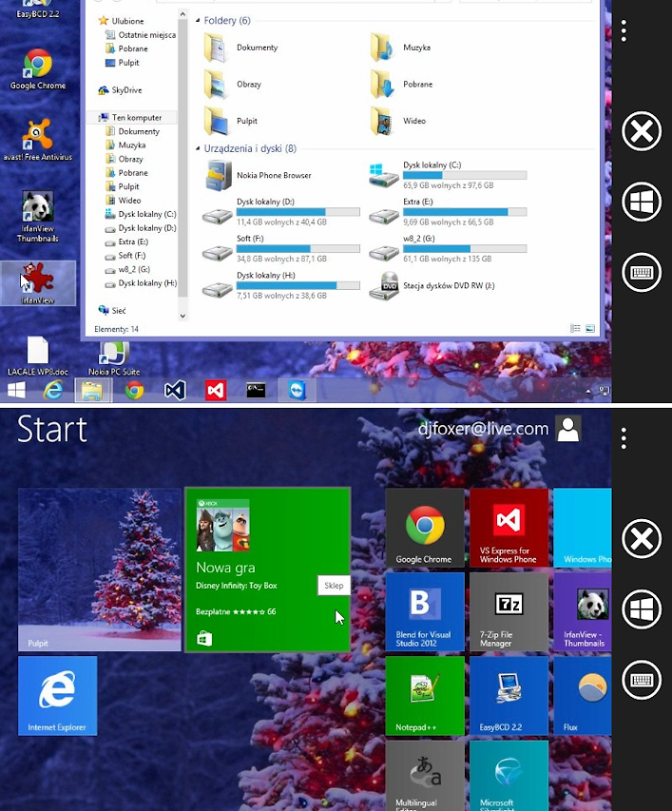Open Extra (E:) drive in main pane
The width and height of the screenshot is (672, 811).
pos(448,212)
